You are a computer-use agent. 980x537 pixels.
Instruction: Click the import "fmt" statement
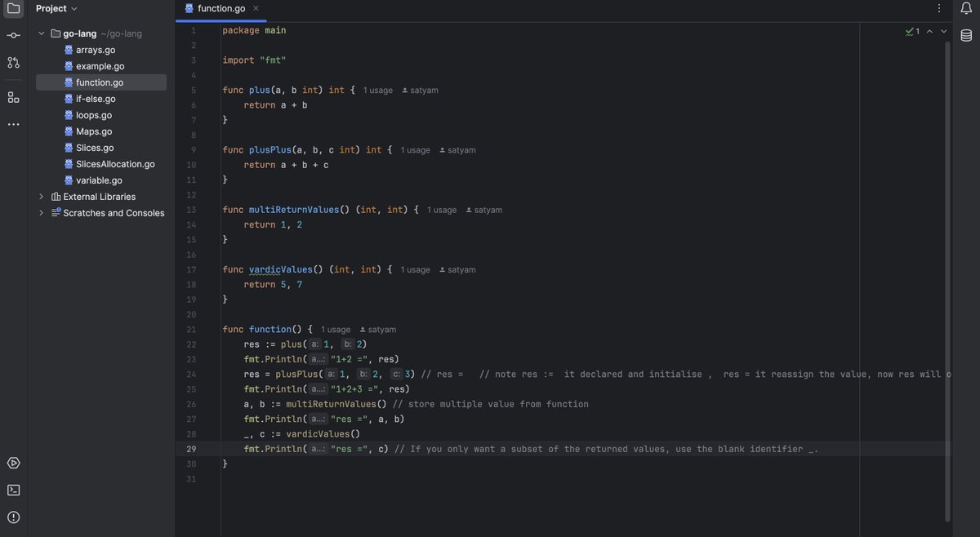254,60
